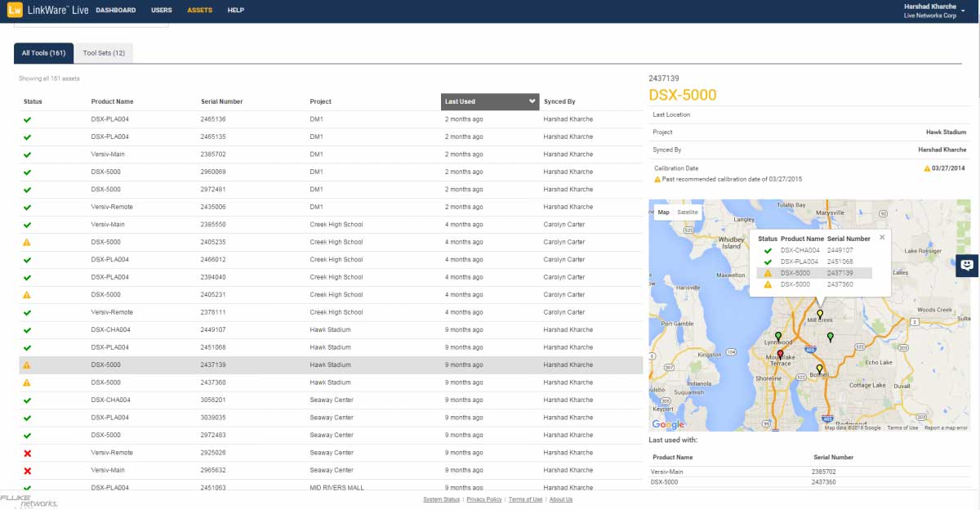This screenshot has width=980, height=510.
Task: Click the calibration date warning icon beside 03/27/2014
Action: tap(927, 168)
